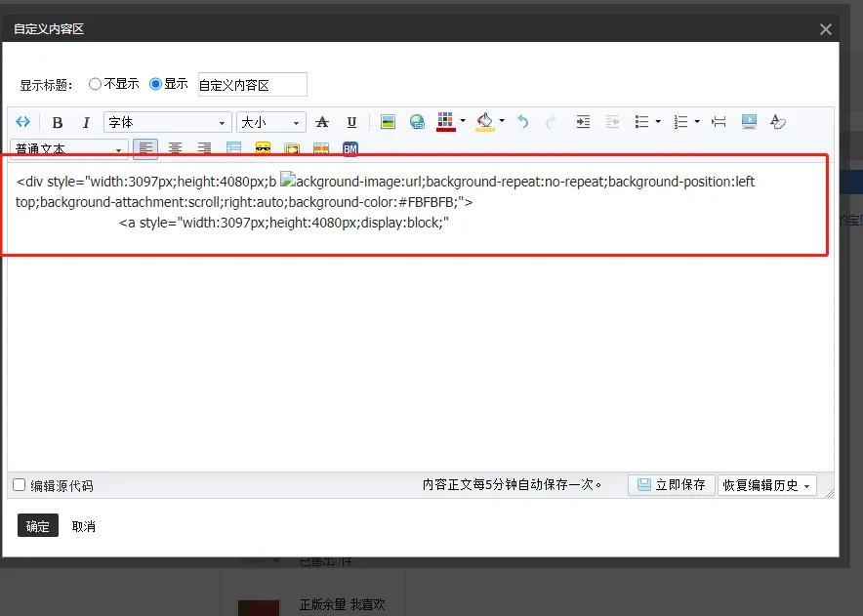Click inside the title input field
Image resolution: width=863 pixels, height=616 pixels.
250,84
